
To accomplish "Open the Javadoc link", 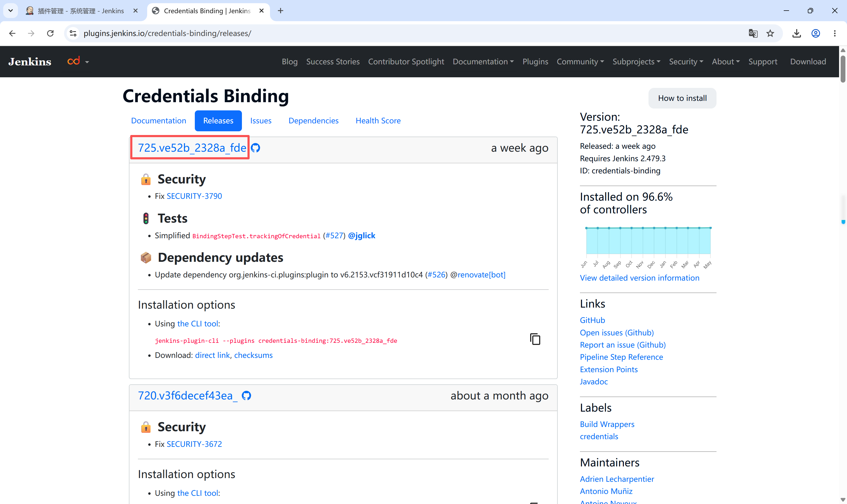I will pos(594,382).
